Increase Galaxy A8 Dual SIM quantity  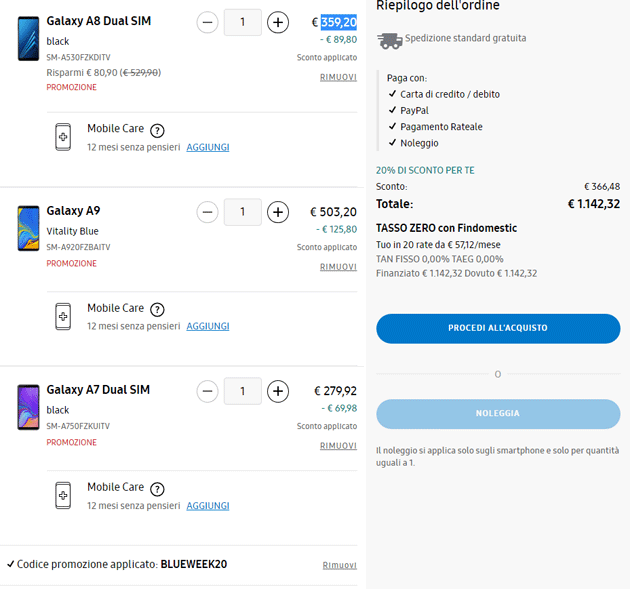pyautogui.click(x=278, y=22)
